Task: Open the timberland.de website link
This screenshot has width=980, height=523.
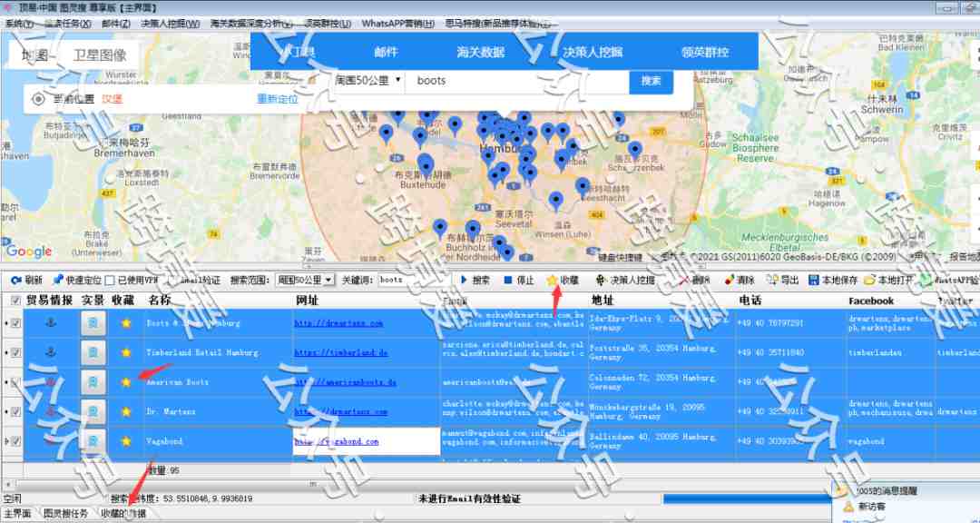Action: tap(340, 353)
